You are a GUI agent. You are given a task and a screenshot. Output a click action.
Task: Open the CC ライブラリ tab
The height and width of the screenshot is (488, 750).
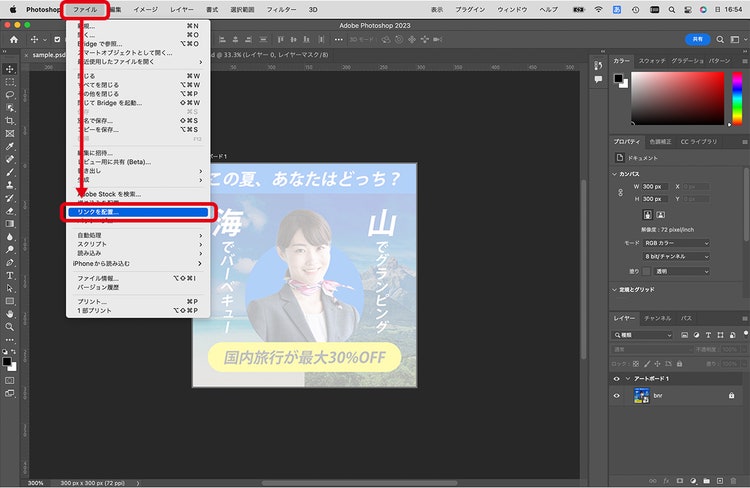[699, 142]
